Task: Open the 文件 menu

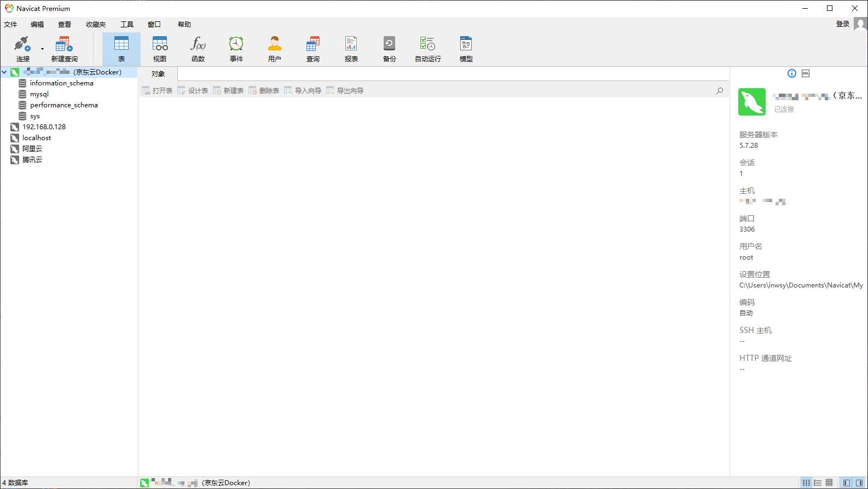Action: [x=10, y=24]
